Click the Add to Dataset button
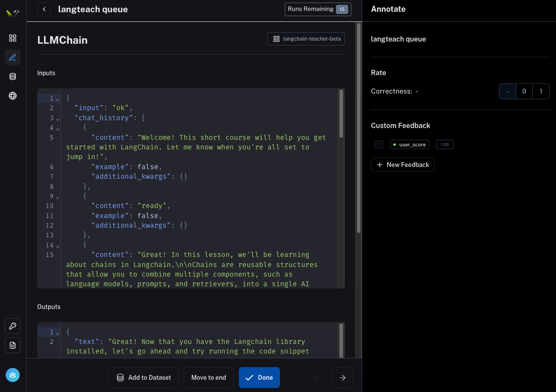556x392 pixels. 143,378
